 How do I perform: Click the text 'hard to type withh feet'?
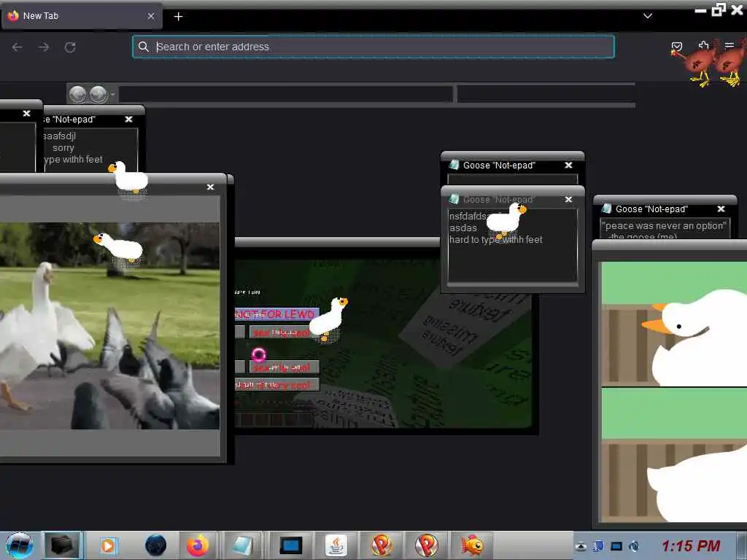[x=496, y=239]
